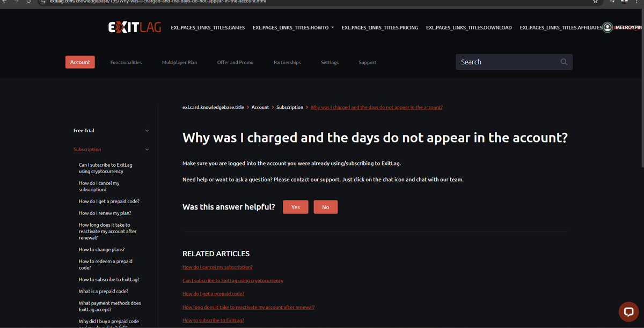Image resolution: width=644 pixels, height=328 pixels.
Task: Mark answer helpful with Yes
Action: coord(295,207)
